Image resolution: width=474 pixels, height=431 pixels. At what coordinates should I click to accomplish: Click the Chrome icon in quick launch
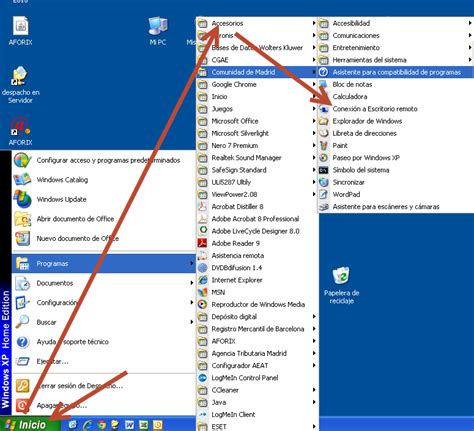click(102, 425)
